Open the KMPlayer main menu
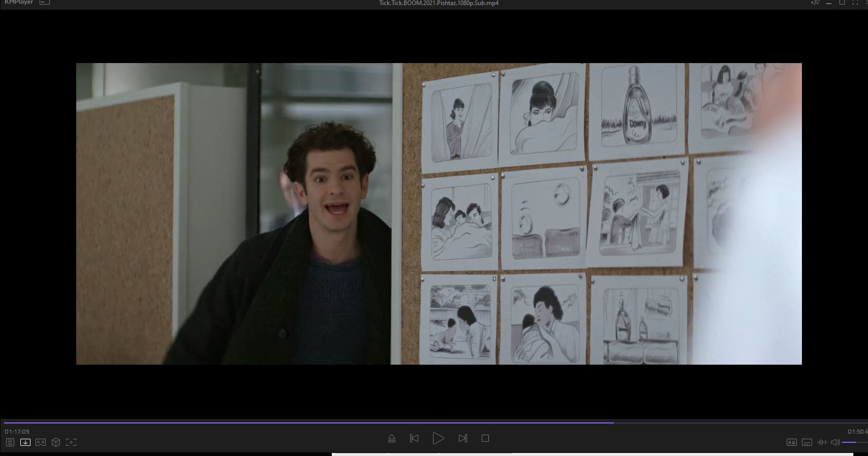 [x=19, y=3]
